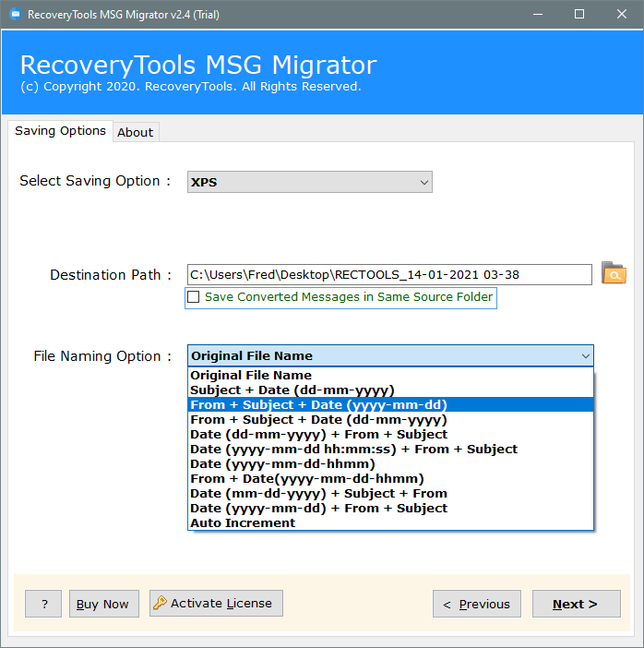644x648 pixels.
Task: Choose 'Date (mm-dd-yyyy) + Subject + From' option
Action: pyautogui.click(x=390, y=494)
